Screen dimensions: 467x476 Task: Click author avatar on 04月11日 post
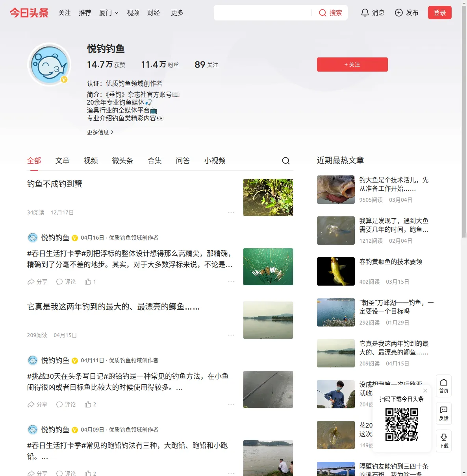tap(33, 360)
